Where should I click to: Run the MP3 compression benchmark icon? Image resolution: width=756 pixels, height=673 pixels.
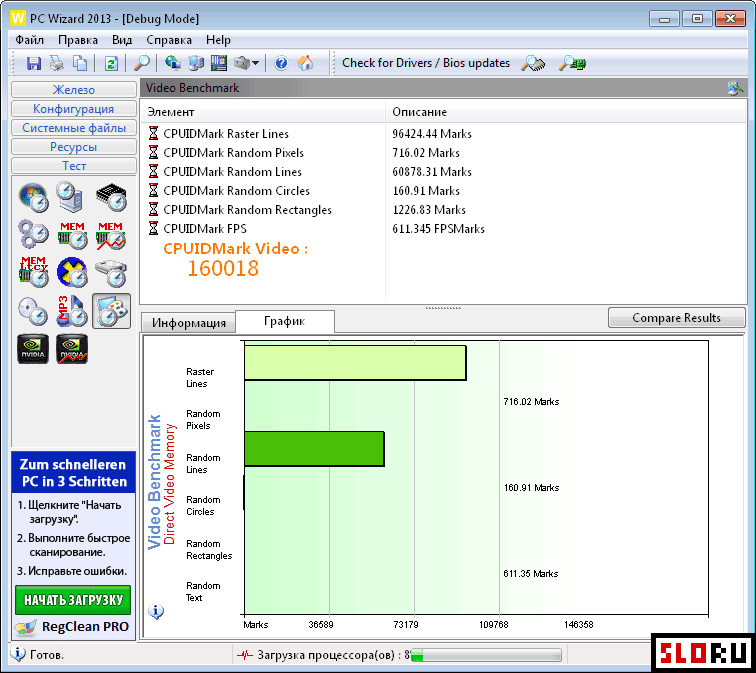72,311
